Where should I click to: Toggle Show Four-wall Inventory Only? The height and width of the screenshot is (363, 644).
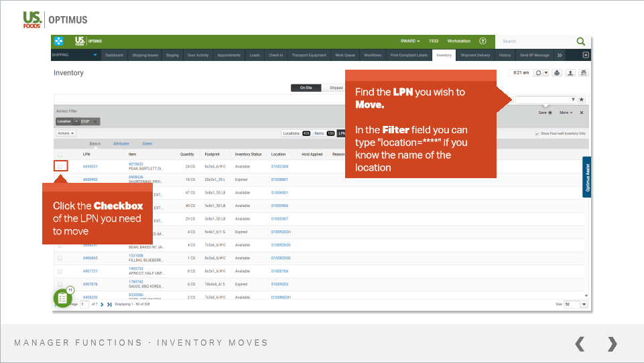point(537,133)
